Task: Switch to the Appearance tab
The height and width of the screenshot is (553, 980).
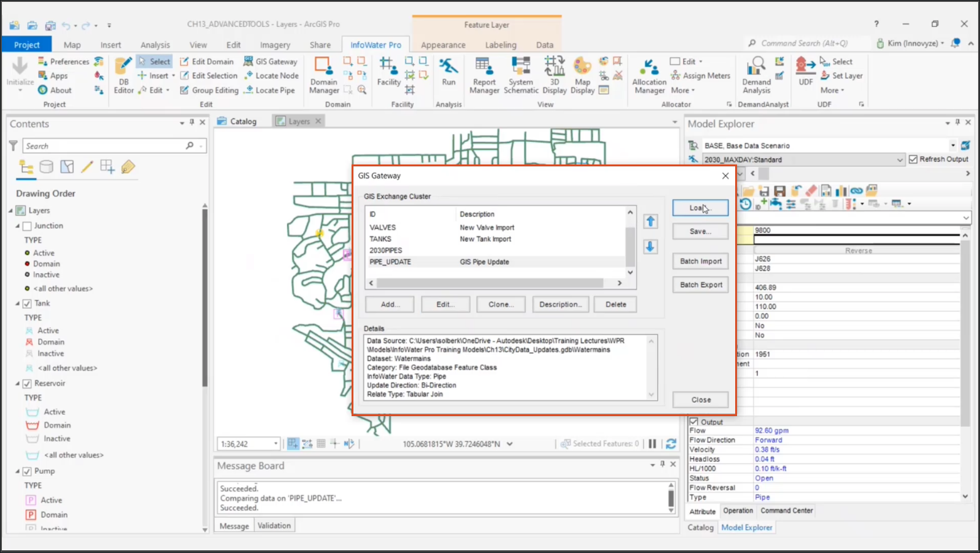Action: (x=443, y=45)
